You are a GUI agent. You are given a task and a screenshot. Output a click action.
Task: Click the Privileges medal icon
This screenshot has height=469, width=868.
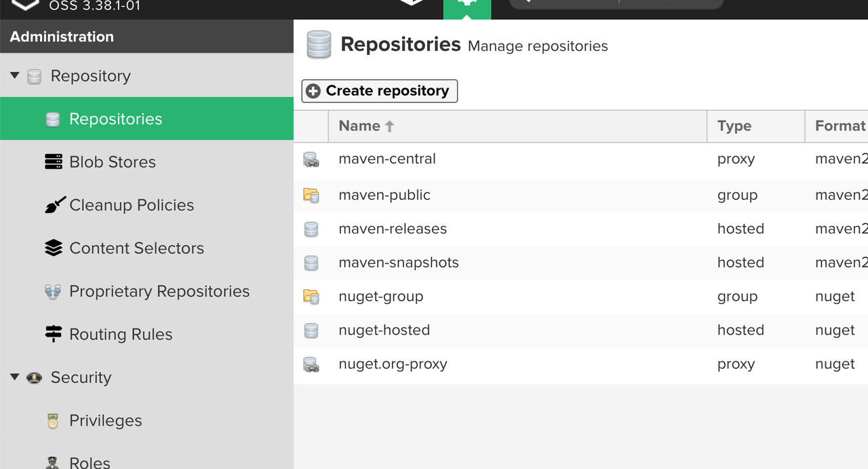click(53, 421)
